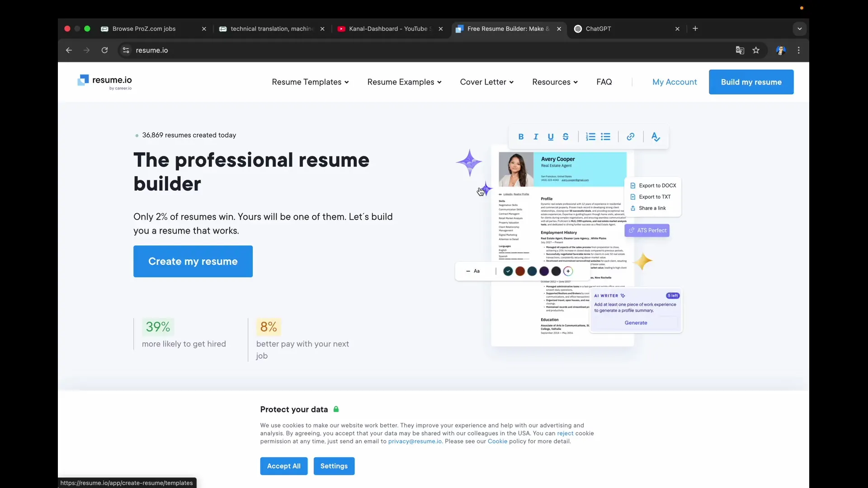Click the Google Translate icon in address bar
This screenshot has width=868, height=488.
(x=740, y=50)
